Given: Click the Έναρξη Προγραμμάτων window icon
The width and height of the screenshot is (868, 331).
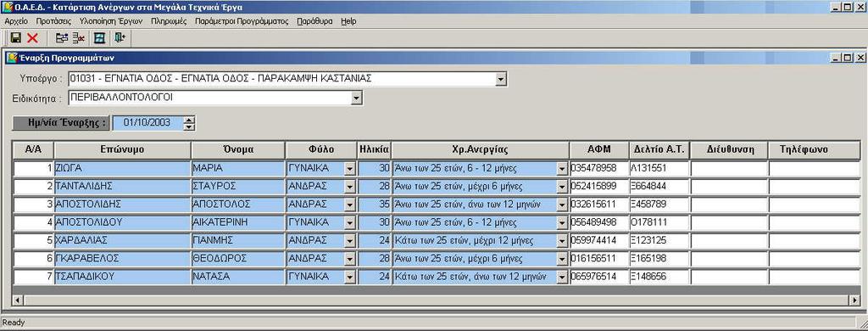Looking at the screenshot, I should pyautogui.click(x=12, y=58).
